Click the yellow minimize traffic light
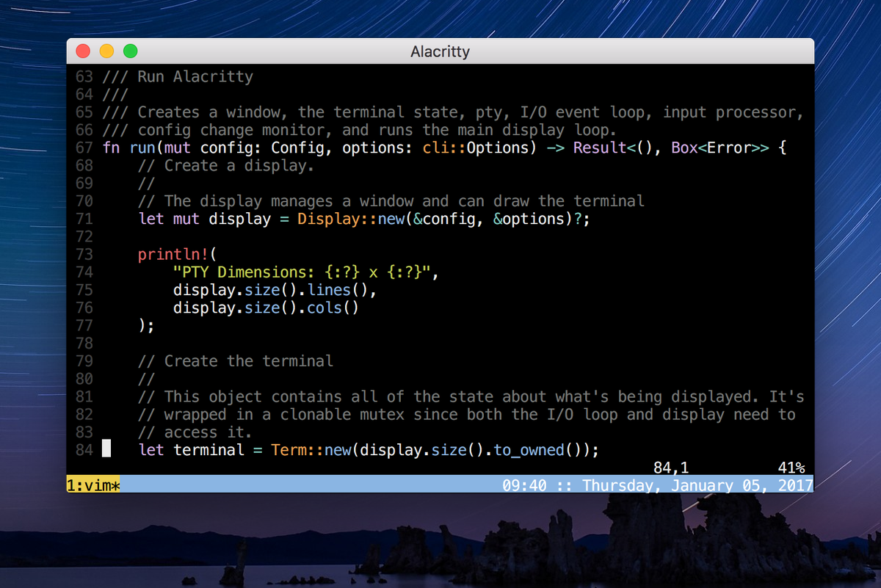The image size is (881, 588). (106, 51)
